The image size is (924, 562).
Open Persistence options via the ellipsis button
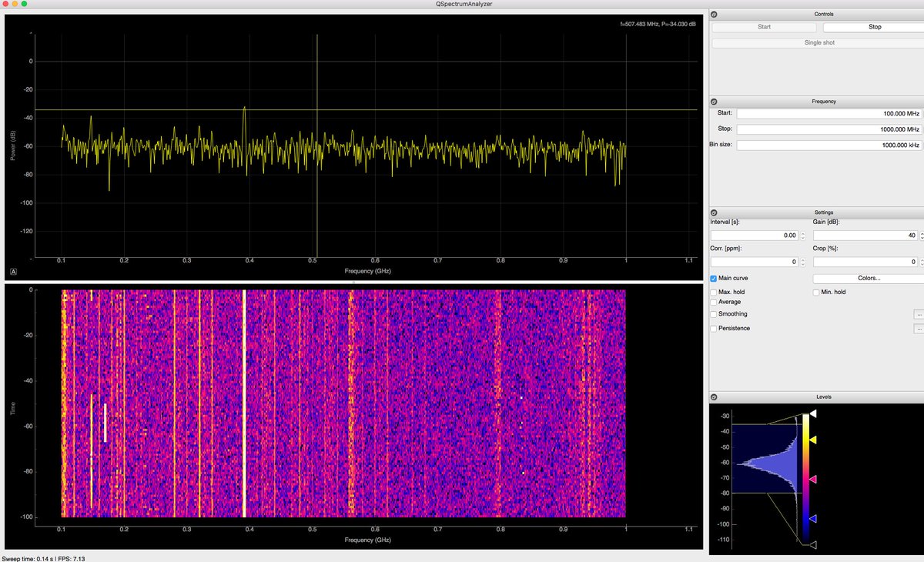point(919,329)
